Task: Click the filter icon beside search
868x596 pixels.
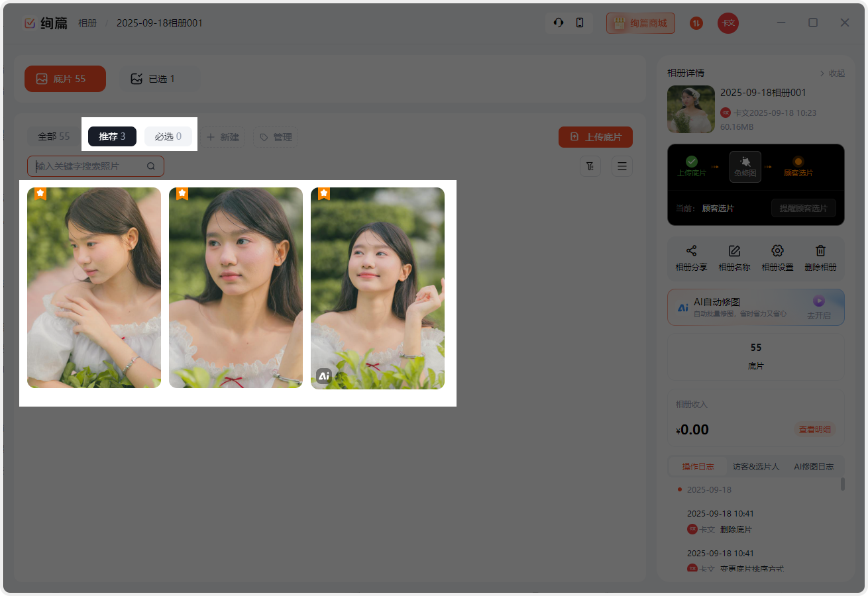Action: 590,166
